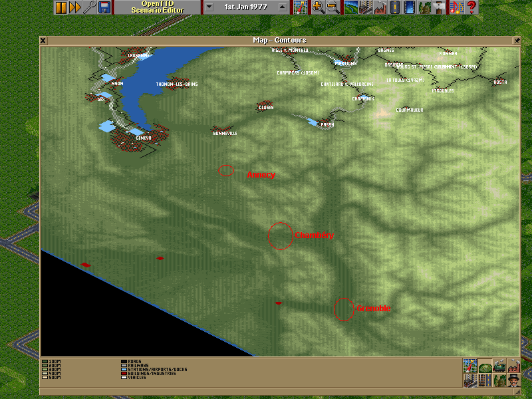This screenshot has height=399, width=532.
Task: Close the Map - Contours window
Action: (x=43, y=41)
